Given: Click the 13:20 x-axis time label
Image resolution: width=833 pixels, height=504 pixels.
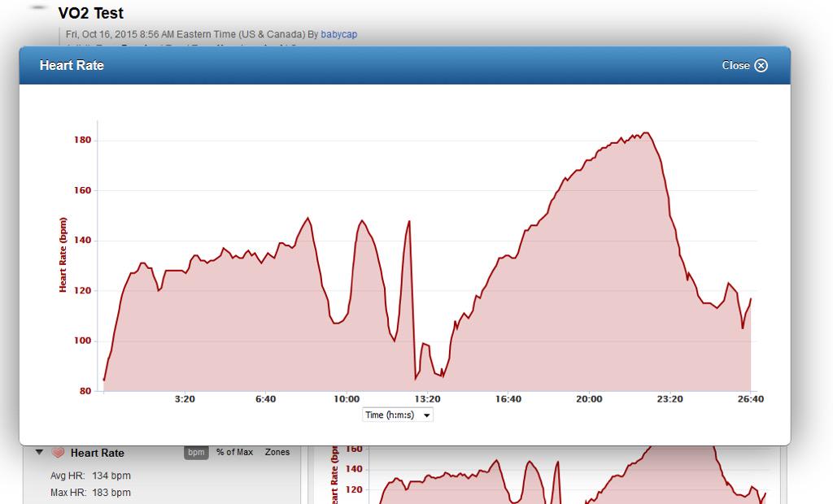Looking at the screenshot, I should coord(428,399).
